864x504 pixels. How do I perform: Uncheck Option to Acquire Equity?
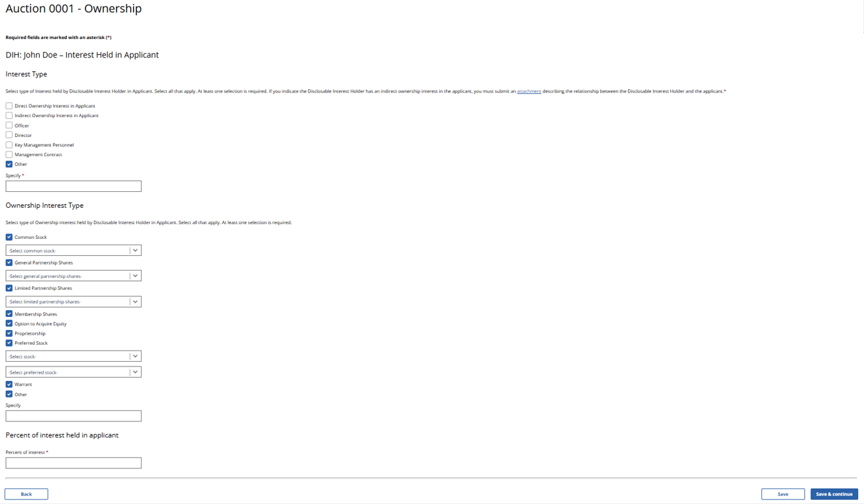(9, 323)
